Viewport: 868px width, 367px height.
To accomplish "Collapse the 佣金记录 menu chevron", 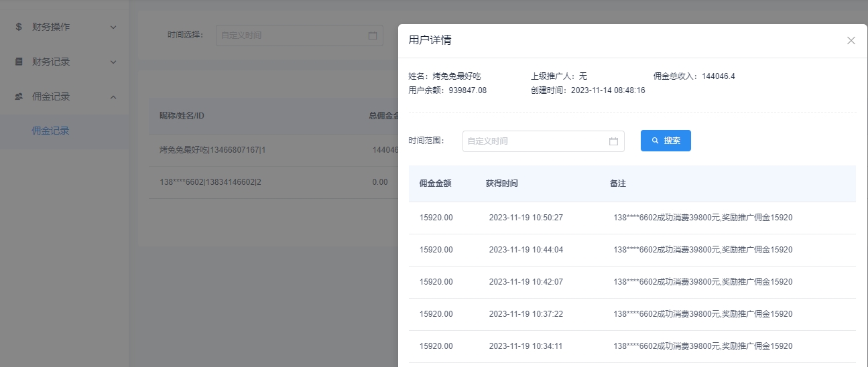I will (113, 96).
